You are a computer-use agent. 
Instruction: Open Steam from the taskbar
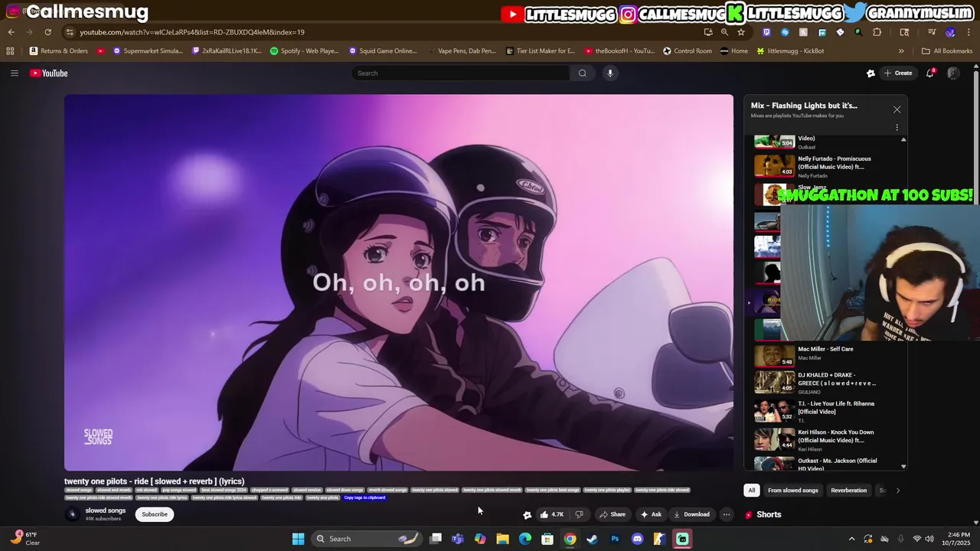tap(592, 539)
